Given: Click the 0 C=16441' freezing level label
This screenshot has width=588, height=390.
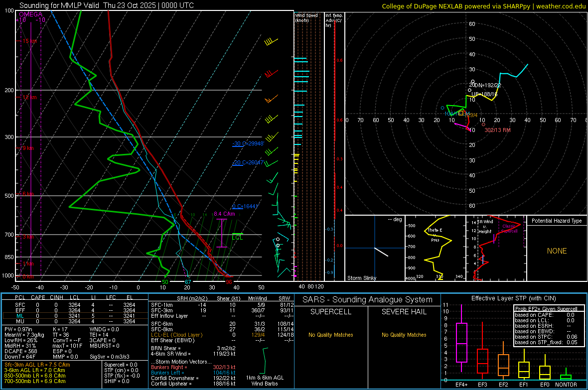Looking at the screenshot, I should [245, 206].
